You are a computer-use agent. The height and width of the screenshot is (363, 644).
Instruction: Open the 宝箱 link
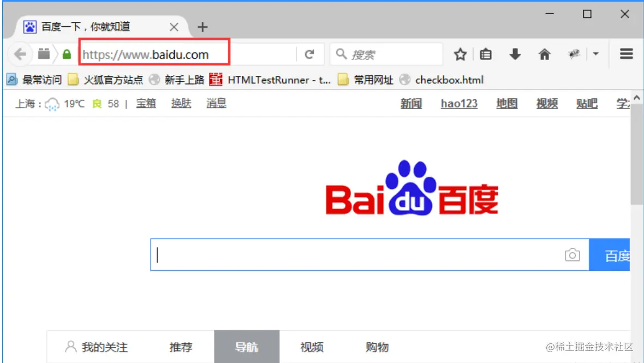pyautogui.click(x=146, y=104)
